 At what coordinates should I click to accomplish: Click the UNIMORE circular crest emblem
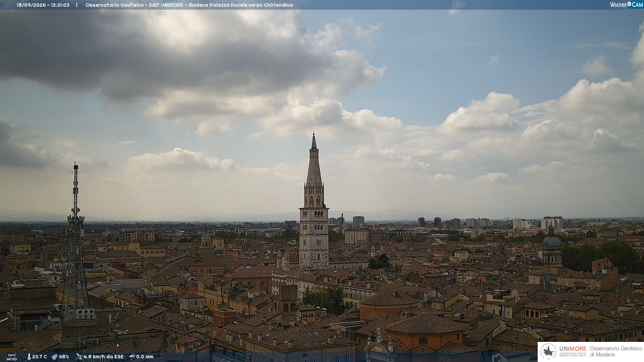(x=548, y=351)
